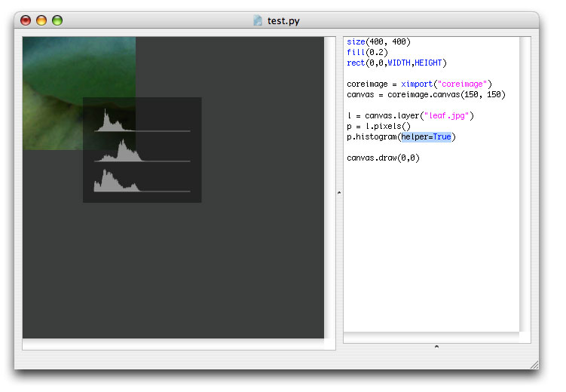Click the bottom histogram graph
The image size is (566, 392).
pyautogui.click(x=142, y=180)
